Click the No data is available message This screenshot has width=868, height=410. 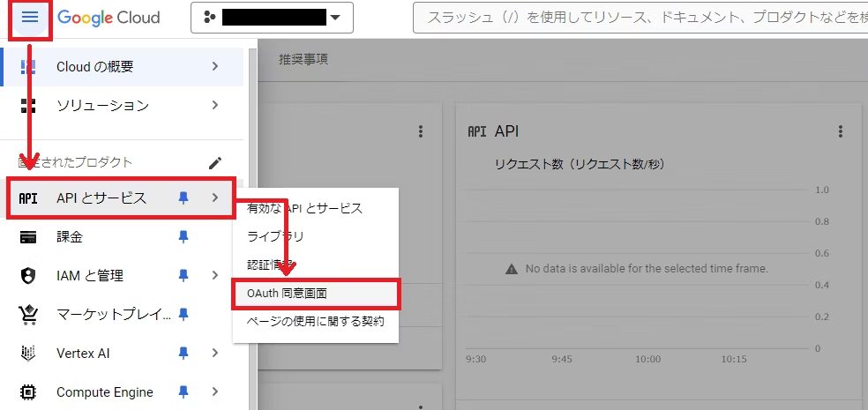click(x=647, y=269)
